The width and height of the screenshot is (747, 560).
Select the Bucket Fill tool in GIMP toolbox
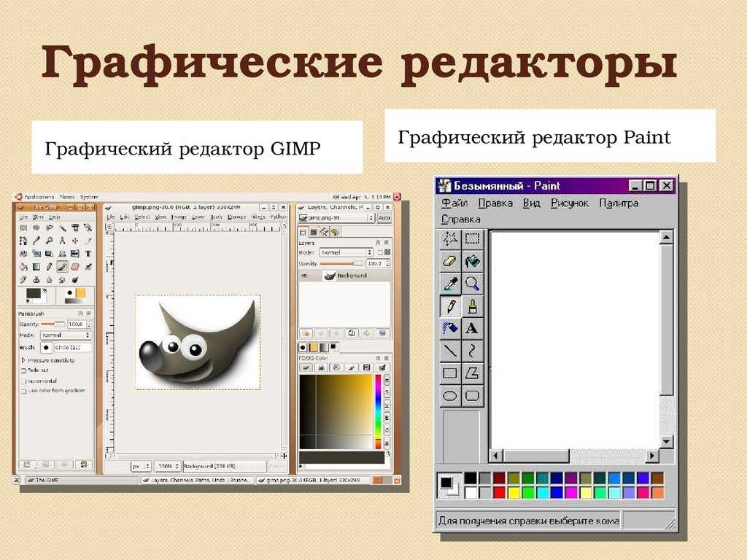[23, 267]
